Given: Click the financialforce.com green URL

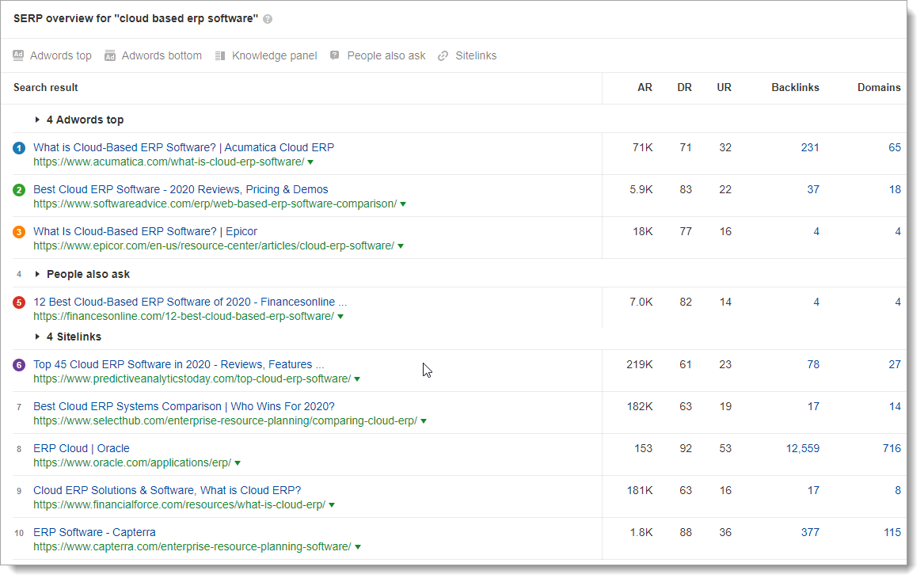Looking at the screenshot, I should pyautogui.click(x=180, y=505).
